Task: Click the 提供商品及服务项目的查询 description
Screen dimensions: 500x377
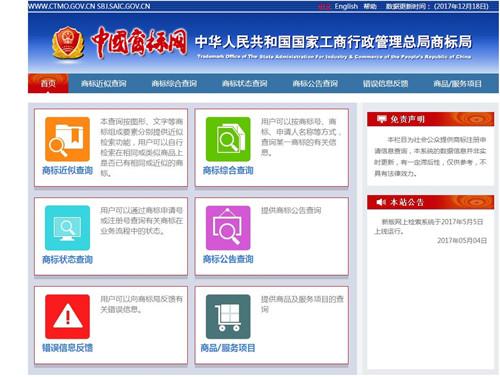Action: (x=302, y=304)
